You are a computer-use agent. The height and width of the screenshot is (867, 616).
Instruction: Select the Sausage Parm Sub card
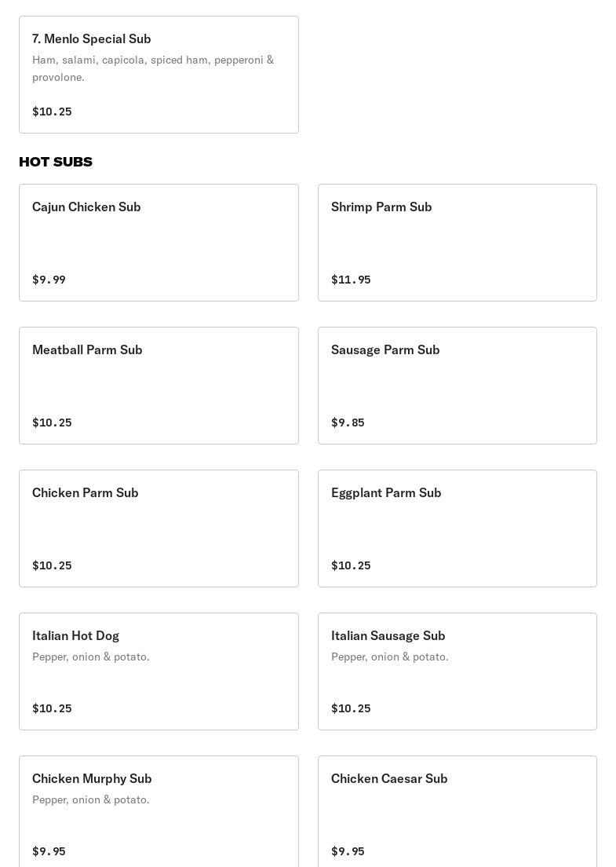coord(457,386)
